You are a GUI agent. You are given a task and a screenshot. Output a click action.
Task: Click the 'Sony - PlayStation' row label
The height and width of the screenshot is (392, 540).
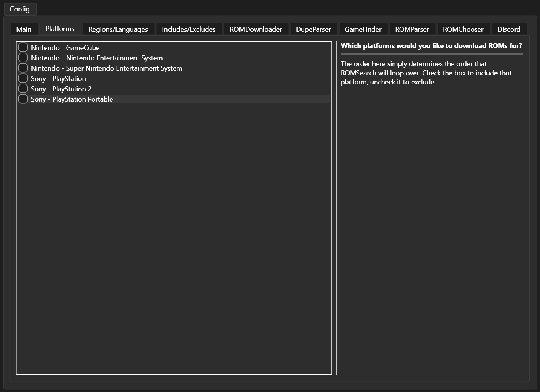pos(59,79)
